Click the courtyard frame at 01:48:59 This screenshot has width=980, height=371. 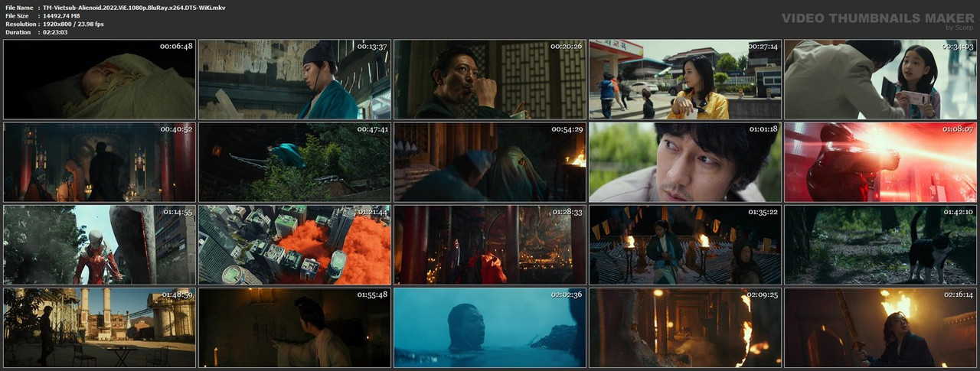pyautogui.click(x=100, y=327)
